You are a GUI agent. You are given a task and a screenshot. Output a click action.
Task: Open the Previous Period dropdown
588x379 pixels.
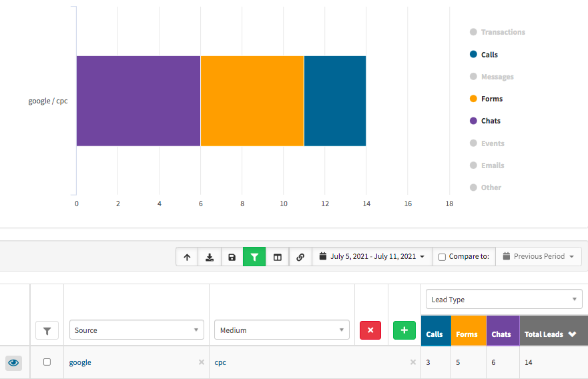tap(539, 257)
